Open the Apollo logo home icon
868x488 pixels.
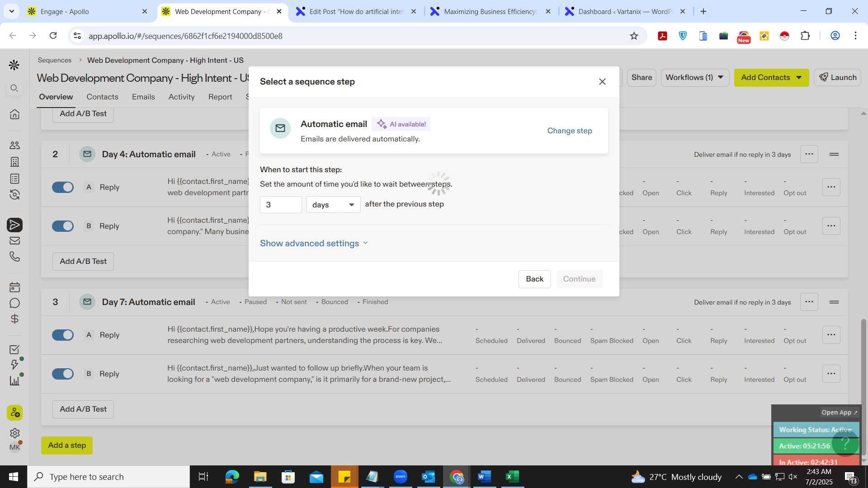[14, 65]
